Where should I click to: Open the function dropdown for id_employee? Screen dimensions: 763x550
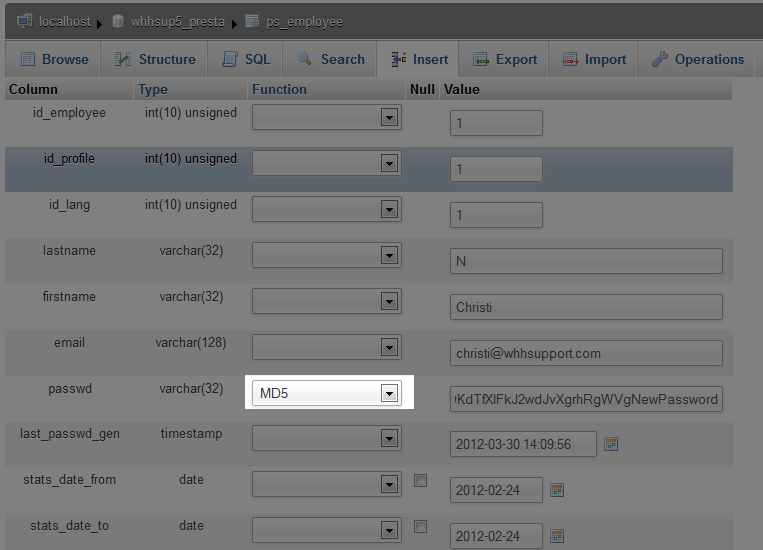[389, 118]
